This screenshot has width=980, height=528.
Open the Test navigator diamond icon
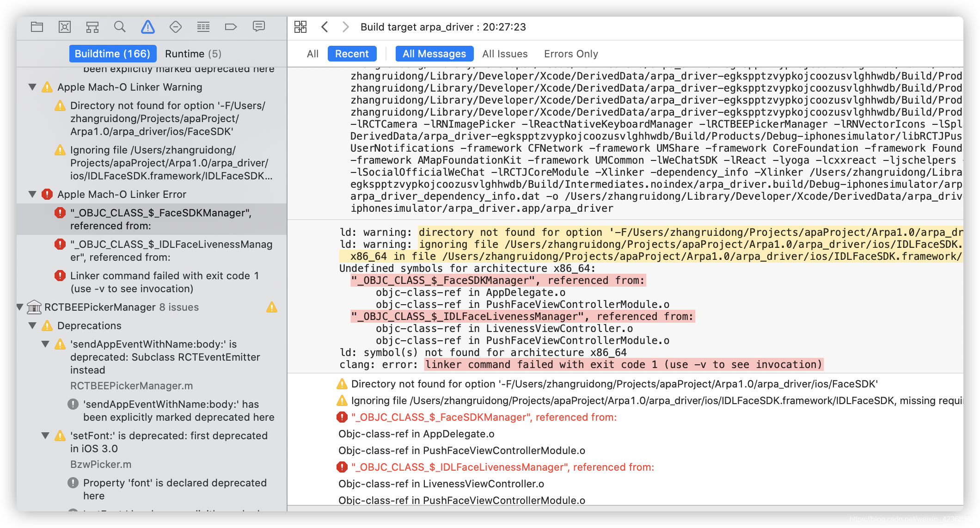click(176, 27)
